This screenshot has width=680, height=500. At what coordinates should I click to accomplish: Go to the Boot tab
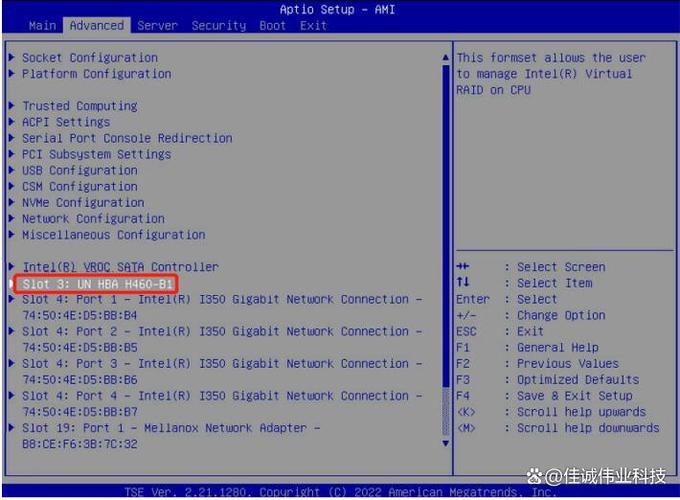(272, 25)
